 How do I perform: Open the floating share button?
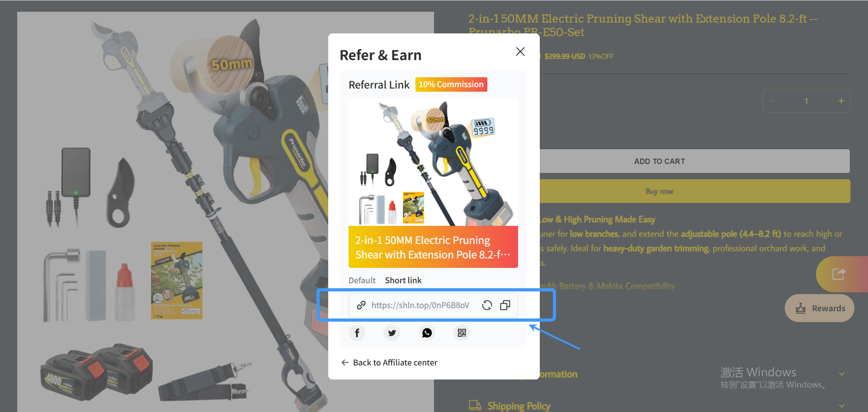(839, 274)
